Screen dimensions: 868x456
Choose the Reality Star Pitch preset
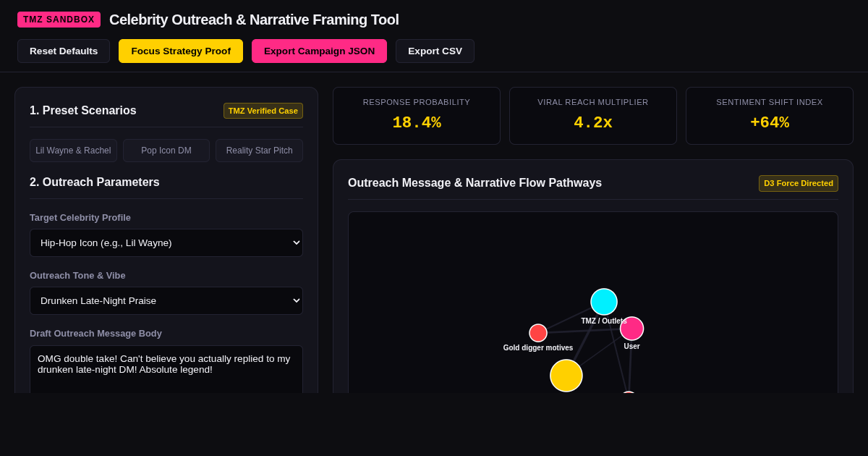coord(259,151)
